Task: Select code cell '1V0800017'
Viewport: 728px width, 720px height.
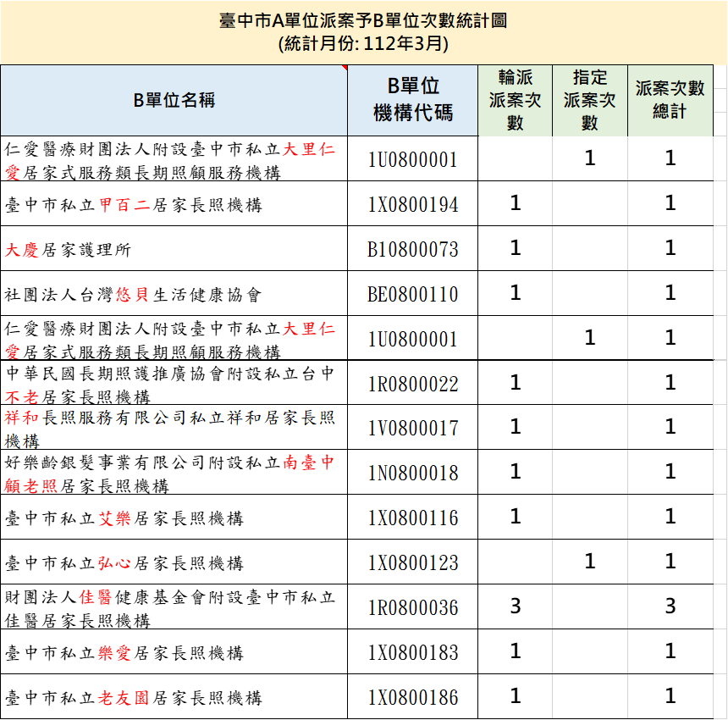Action: point(413,429)
